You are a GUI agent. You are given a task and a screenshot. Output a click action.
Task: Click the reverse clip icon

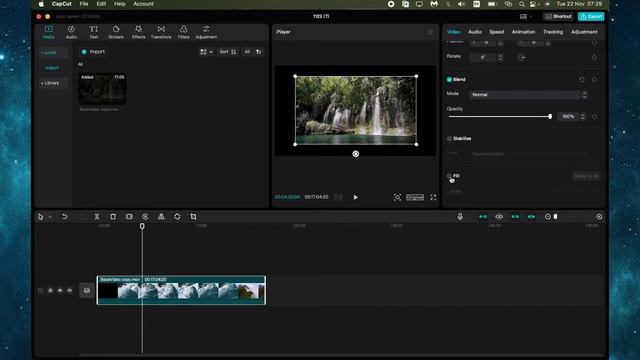145,217
